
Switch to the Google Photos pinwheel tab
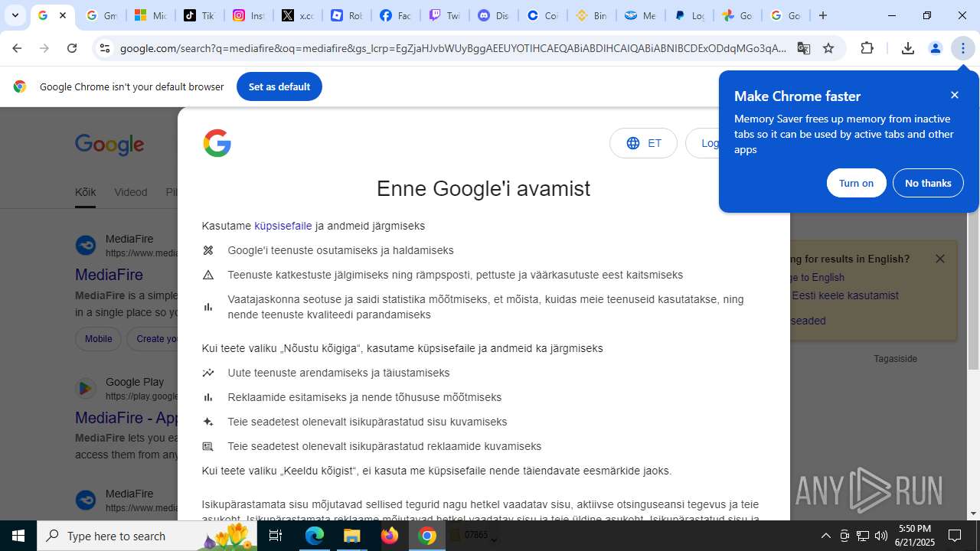pyautogui.click(x=738, y=15)
